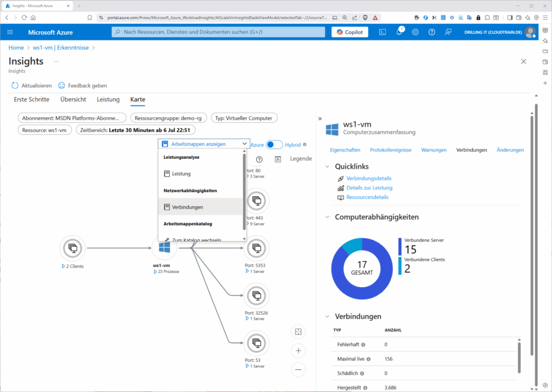Click the Copilot button

click(x=350, y=32)
